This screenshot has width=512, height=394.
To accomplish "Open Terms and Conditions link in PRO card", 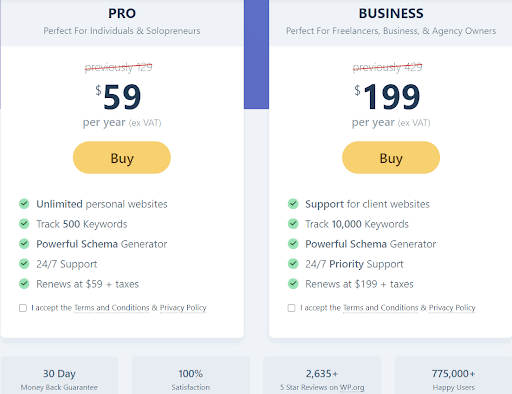I will 111,307.
